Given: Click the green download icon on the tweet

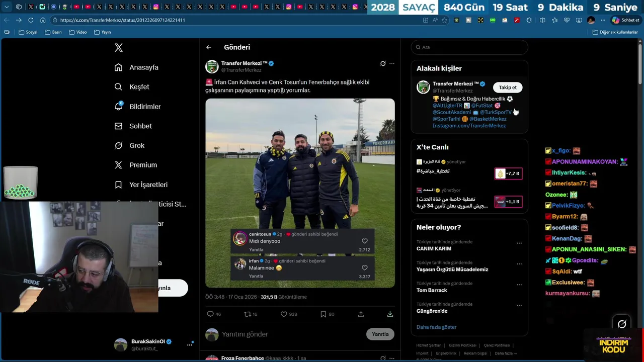Looking at the screenshot, I should [390, 314].
